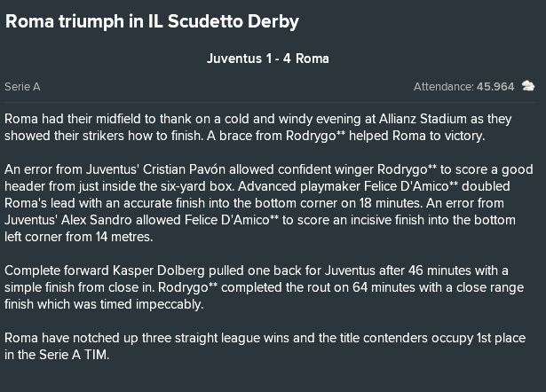546x392 pixels.
Task: Open Juventus from the score line
Action: (234, 59)
